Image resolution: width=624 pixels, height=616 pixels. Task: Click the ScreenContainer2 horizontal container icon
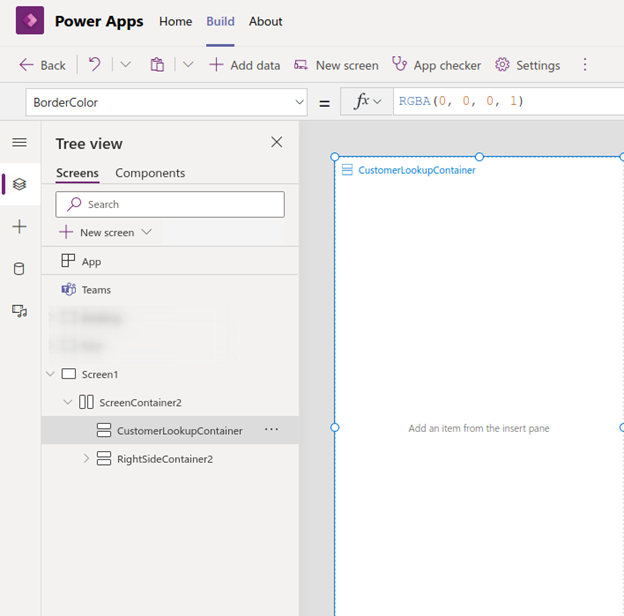click(x=86, y=402)
